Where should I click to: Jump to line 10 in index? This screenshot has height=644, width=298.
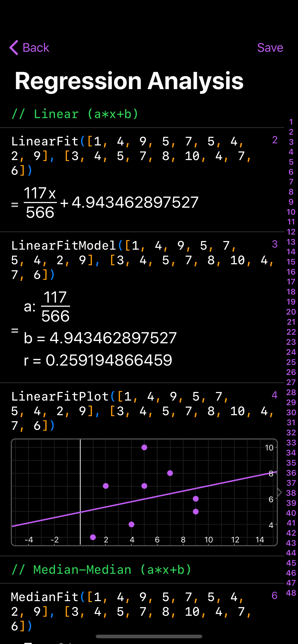click(291, 212)
